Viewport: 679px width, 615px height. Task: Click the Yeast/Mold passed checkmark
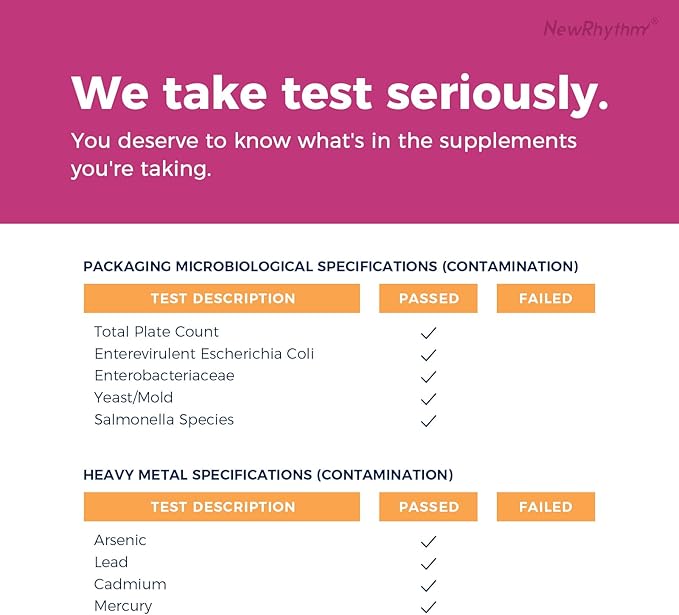pyautogui.click(x=429, y=399)
